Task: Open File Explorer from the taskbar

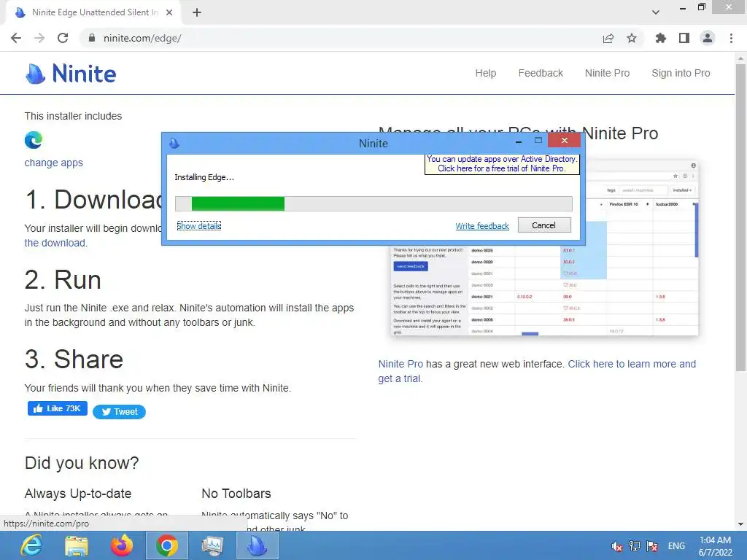Action: (x=76, y=545)
